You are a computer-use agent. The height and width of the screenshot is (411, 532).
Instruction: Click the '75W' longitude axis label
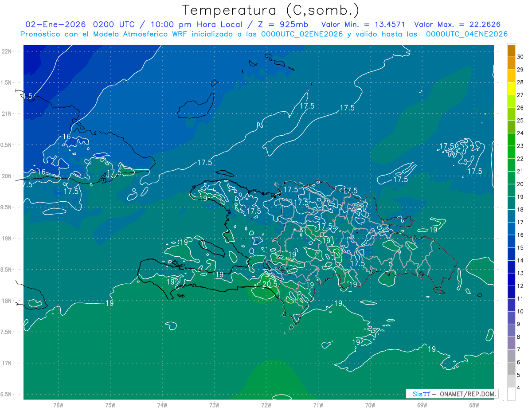(110, 405)
